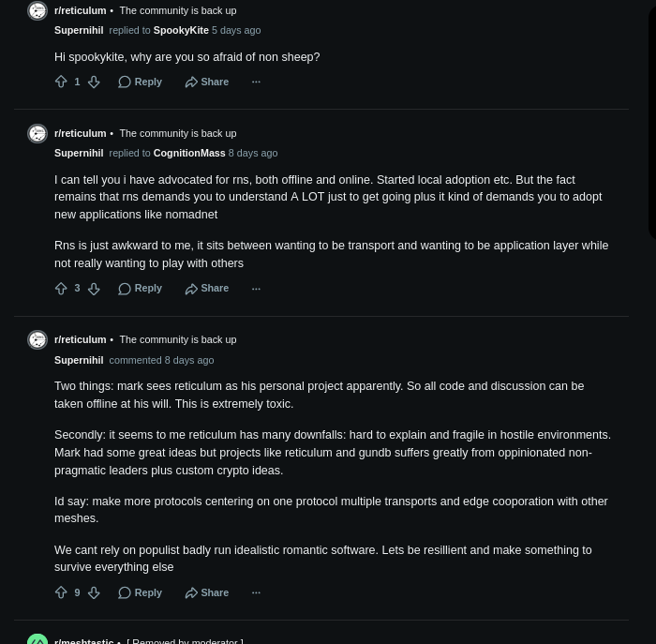Open CognitionMass's user profile
Image resolution: width=656 pixels, height=644 pixels.
pyautogui.click(x=189, y=153)
